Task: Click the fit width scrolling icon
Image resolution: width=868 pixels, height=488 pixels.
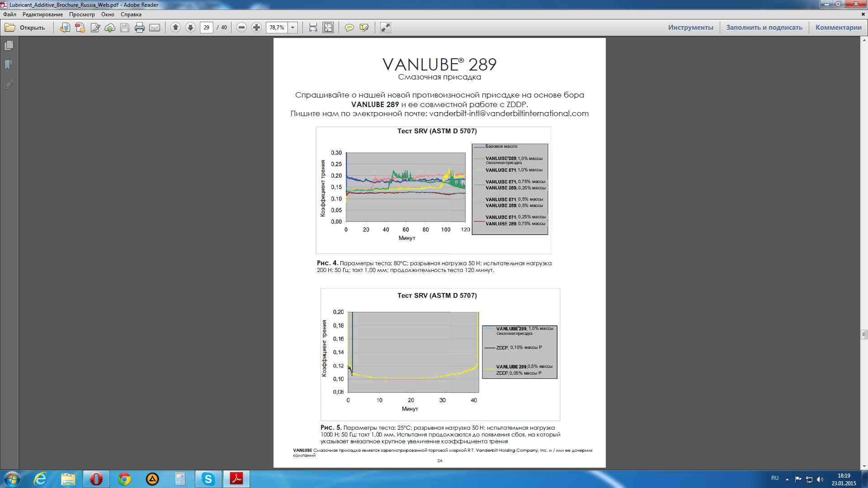Action: pyautogui.click(x=313, y=28)
